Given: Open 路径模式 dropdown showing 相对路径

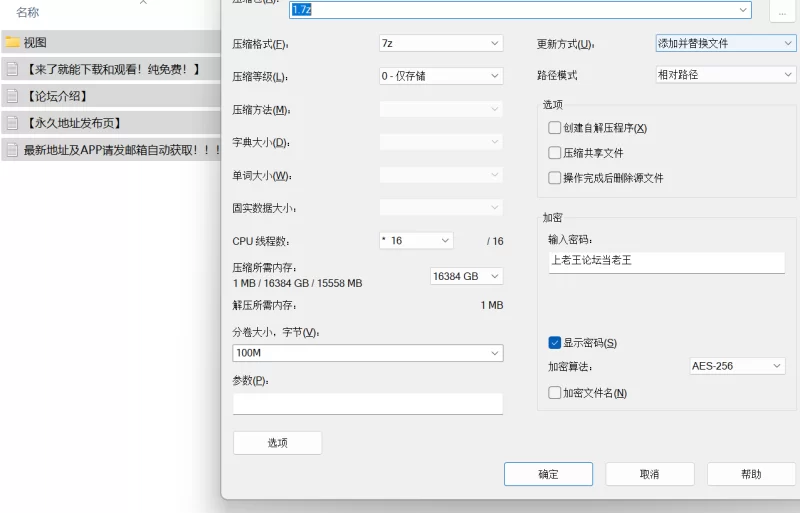Looking at the screenshot, I should pos(726,75).
